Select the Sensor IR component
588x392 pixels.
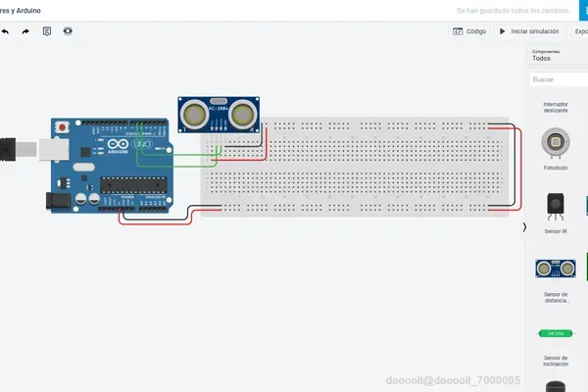(x=556, y=213)
